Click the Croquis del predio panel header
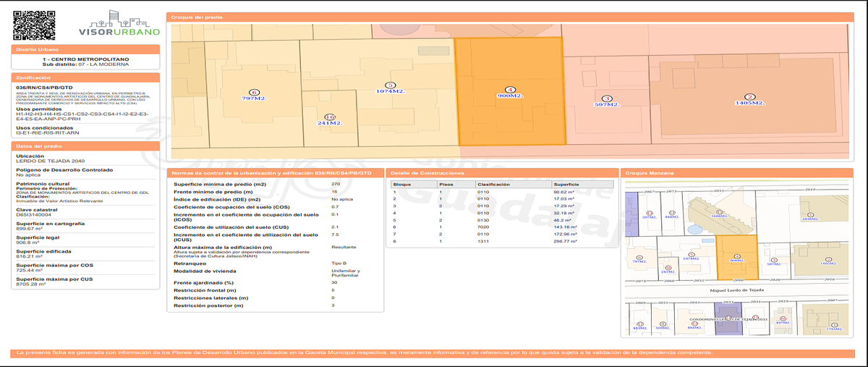 509,16
